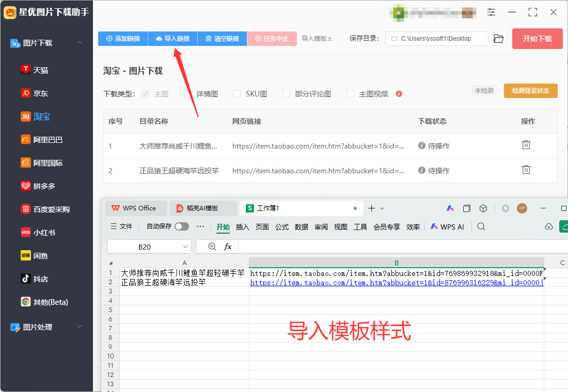Collapse the 图片下载 sidebar group
568x392 pixels.
80,43
